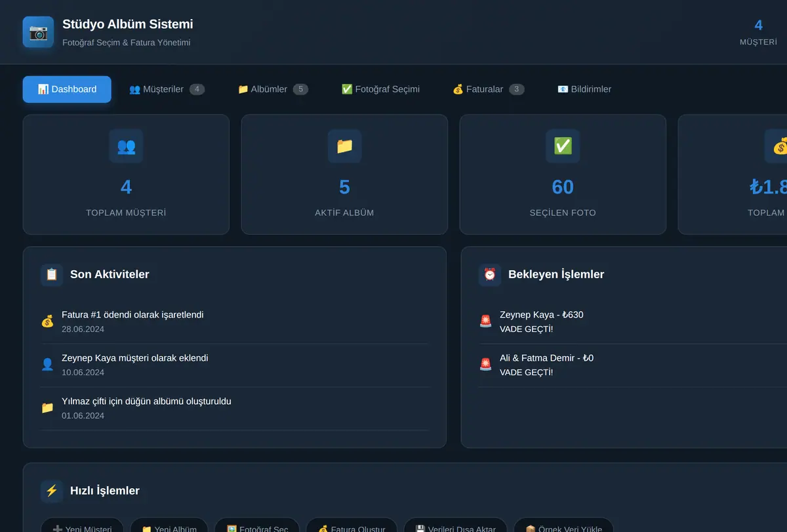Click the date 10.06.2024 in recent activities
Image resolution: width=787 pixels, height=532 pixels.
point(83,373)
